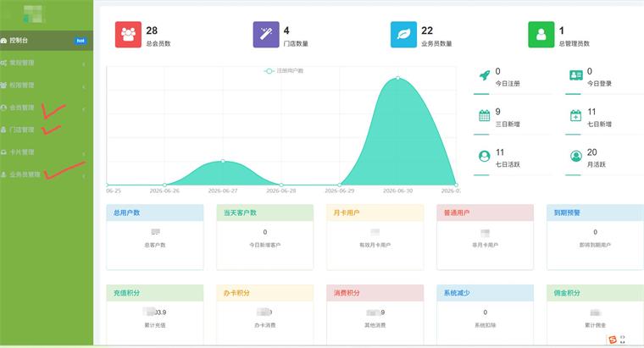Select the 普通用户 card header

(x=485, y=213)
